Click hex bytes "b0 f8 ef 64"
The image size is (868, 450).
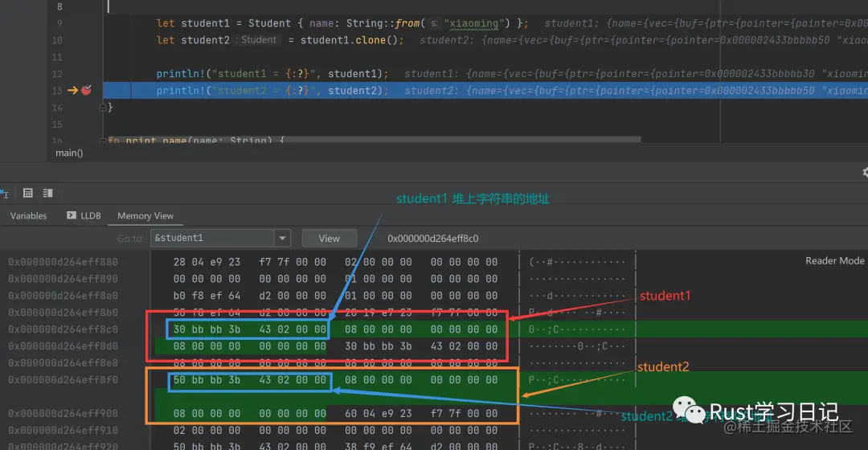[207, 296]
